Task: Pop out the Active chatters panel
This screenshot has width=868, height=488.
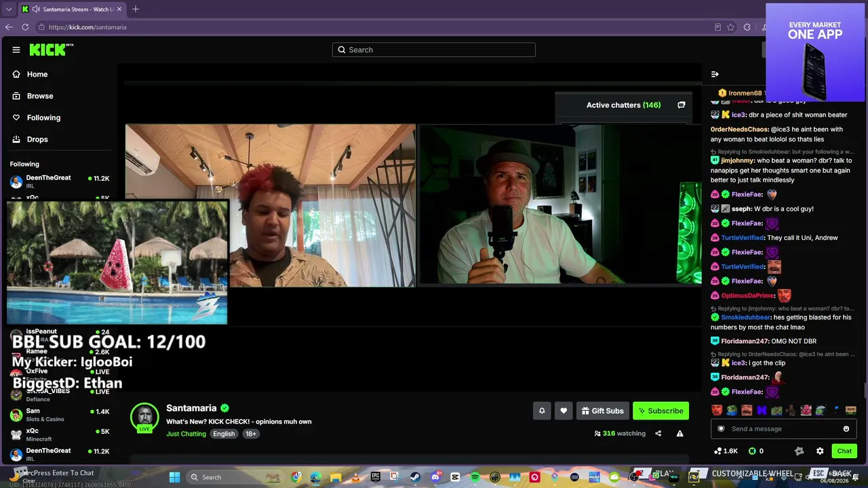Action: coord(682,105)
